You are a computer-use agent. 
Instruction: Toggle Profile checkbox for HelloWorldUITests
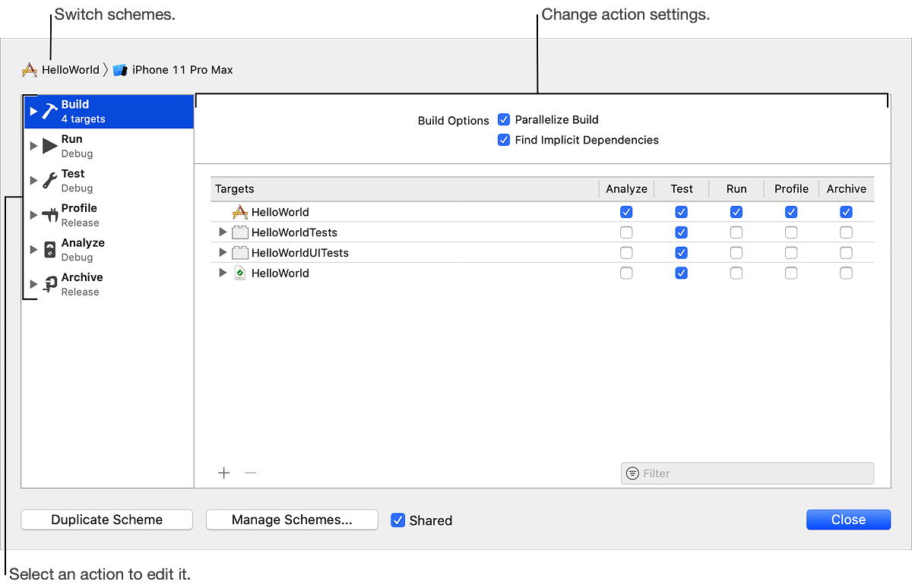point(791,253)
